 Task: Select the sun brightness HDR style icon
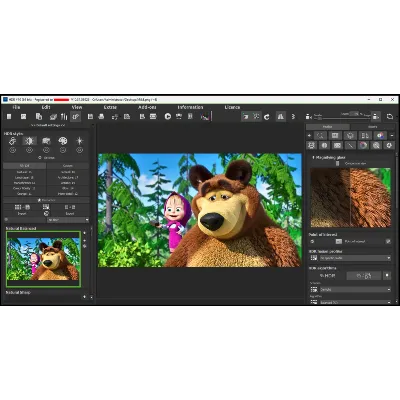[29, 141]
